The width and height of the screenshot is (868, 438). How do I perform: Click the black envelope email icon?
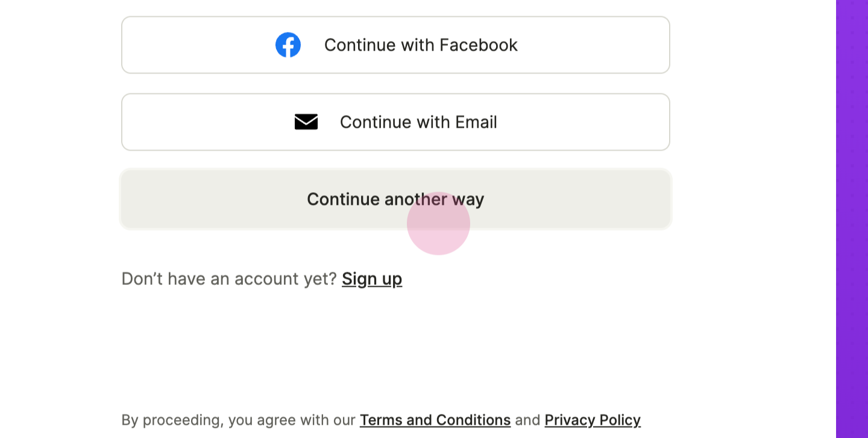(306, 122)
